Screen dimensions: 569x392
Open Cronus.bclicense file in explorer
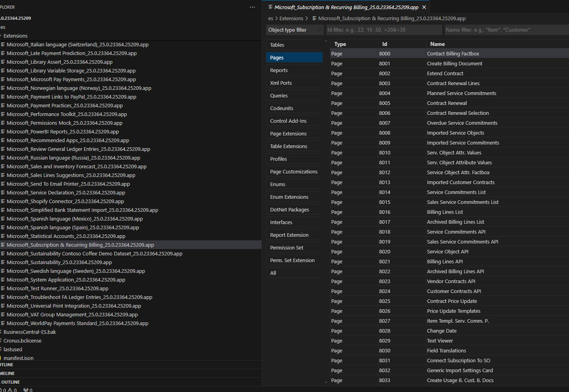(23, 341)
